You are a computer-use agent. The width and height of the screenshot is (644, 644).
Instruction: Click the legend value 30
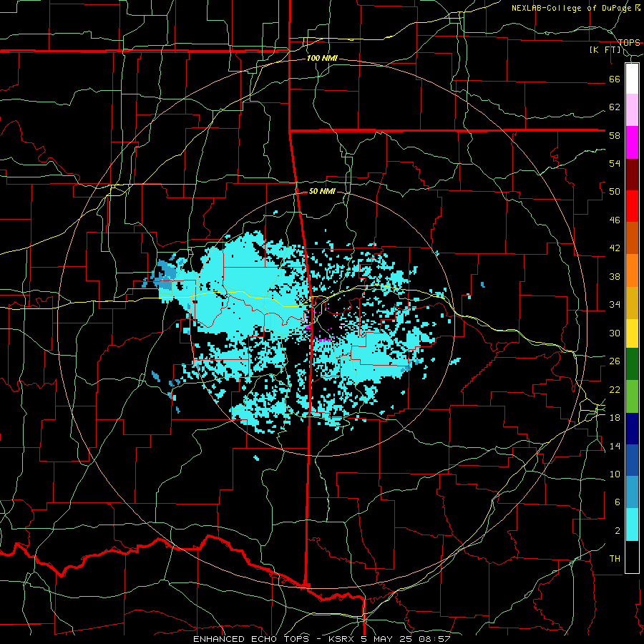click(x=615, y=333)
